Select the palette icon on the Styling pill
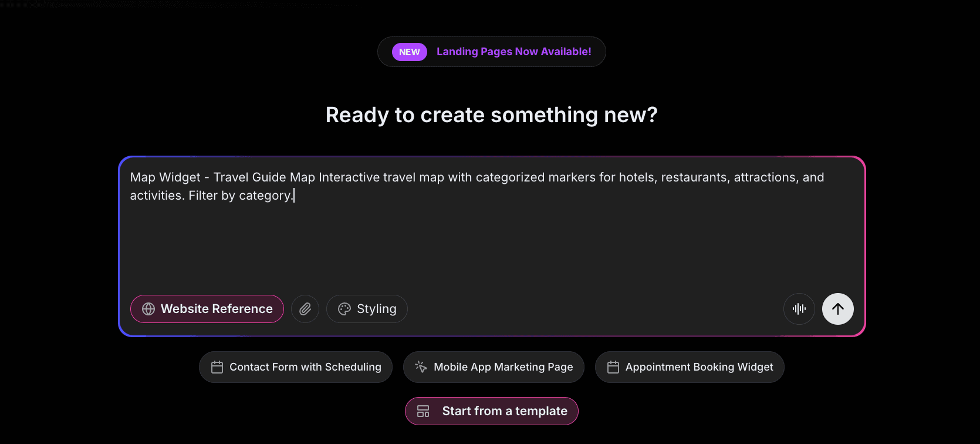The image size is (980, 444). click(x=343, y=308)
